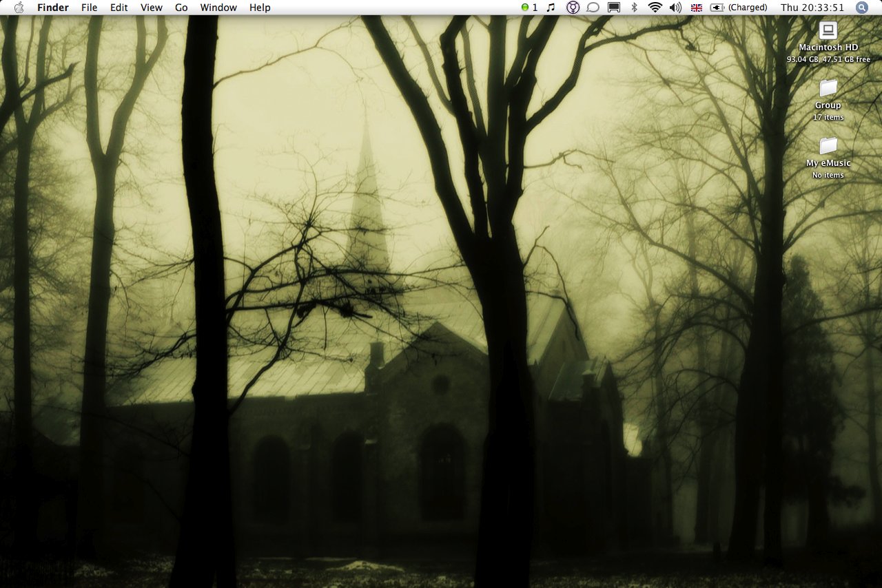Select the Group folder icon
This screenshot has width=882, height=588.
click(828, 88)
